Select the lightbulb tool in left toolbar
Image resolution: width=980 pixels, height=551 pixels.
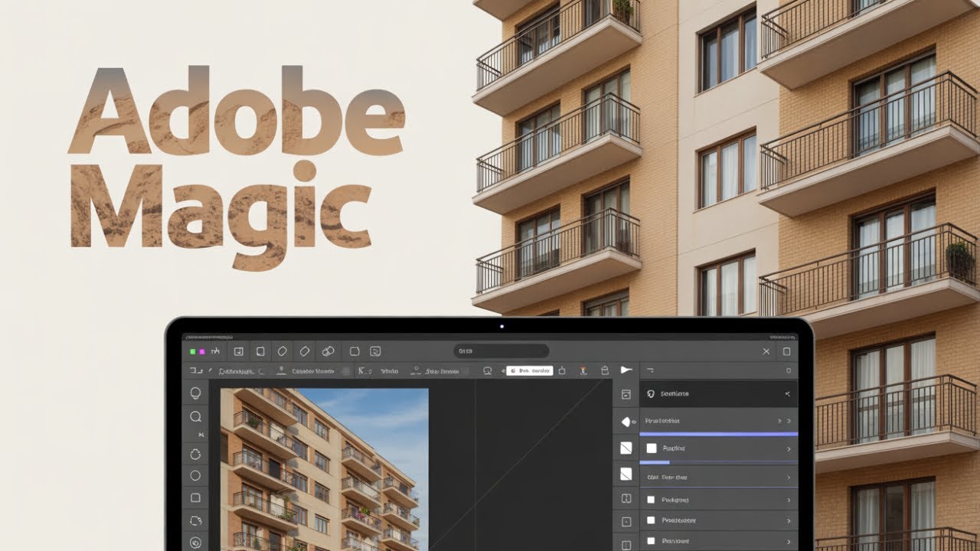pos(196,393)
